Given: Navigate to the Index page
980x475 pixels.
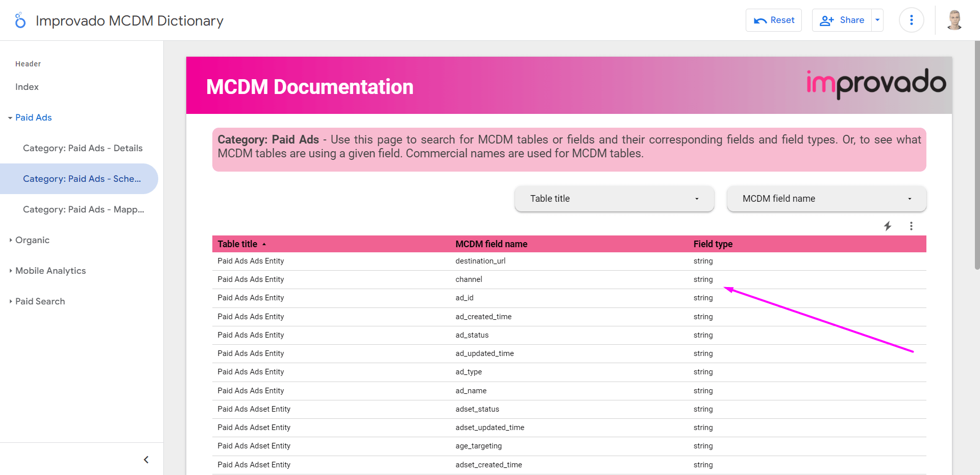Looking at the screenshot, I should point(27,87).
